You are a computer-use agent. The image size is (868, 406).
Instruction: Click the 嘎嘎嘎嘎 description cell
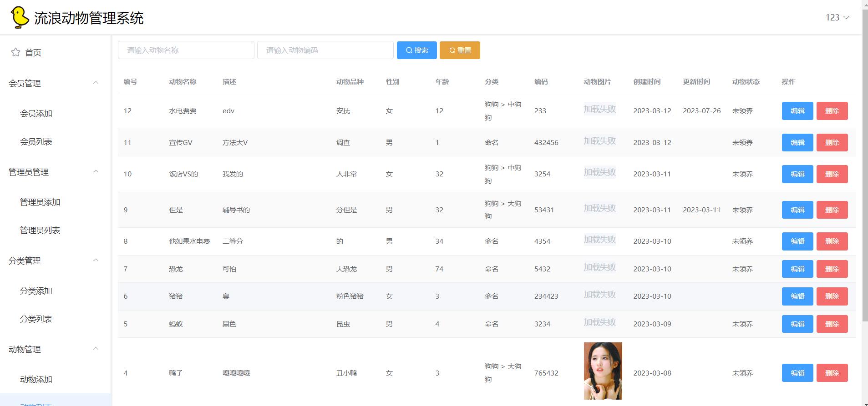tap(236, 373)
